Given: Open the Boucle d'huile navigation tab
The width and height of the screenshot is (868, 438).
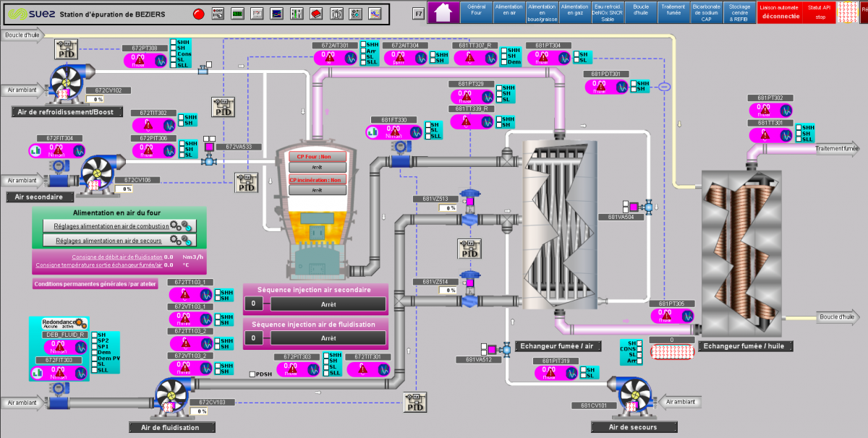Looking at the screenshot, I should click(x=640, y=12).
